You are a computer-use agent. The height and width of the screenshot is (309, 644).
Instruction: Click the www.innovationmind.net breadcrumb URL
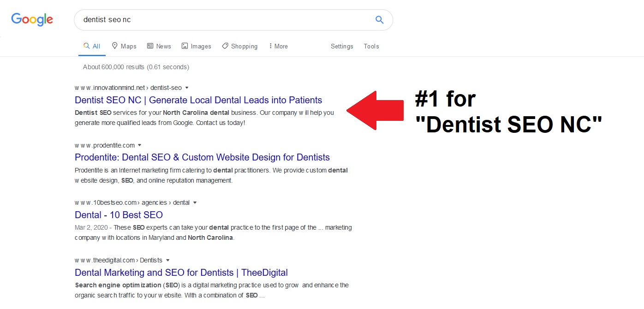(128, 88)
